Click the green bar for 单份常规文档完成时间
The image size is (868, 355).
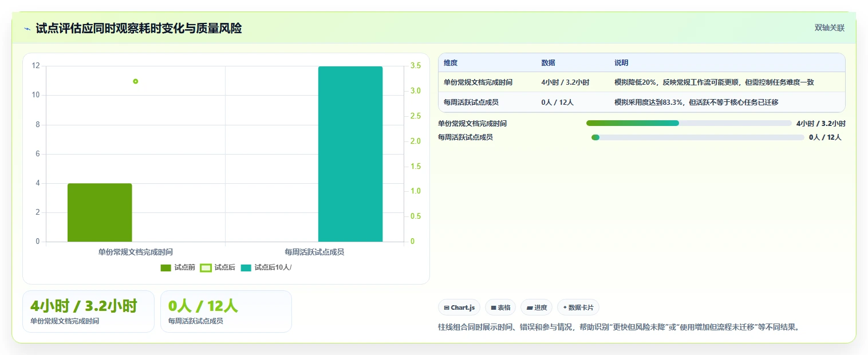pos(100,212)
